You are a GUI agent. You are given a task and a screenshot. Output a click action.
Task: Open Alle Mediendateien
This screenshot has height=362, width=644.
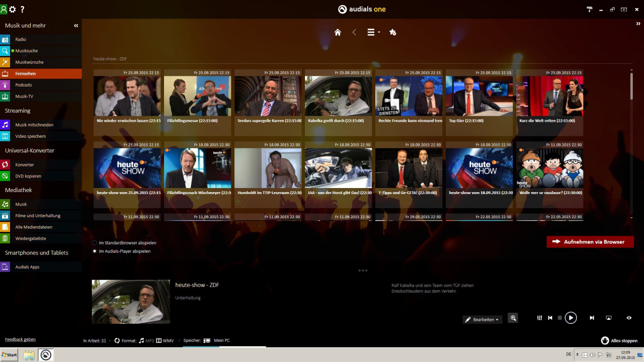[41, 227]
